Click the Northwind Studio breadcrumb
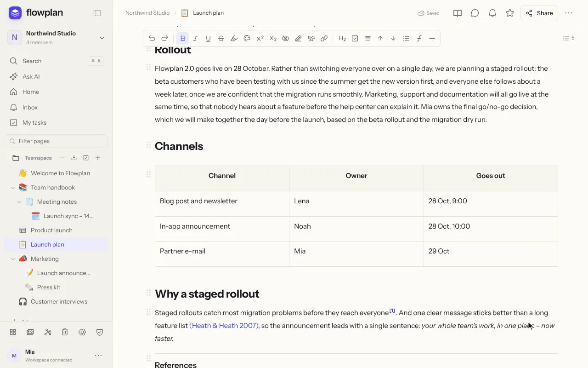Image resolution: width=588 pixels, height=368 pixels. [147, 13]
